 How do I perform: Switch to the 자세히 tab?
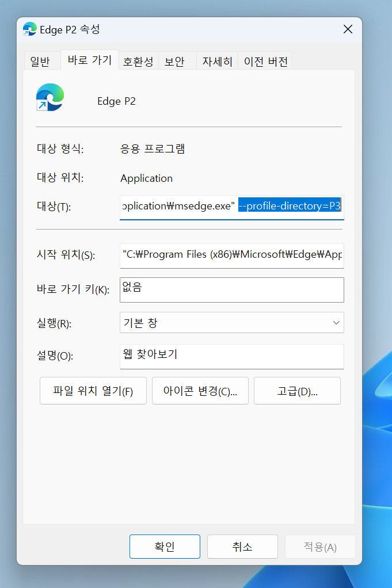pyautogui.click(x=217, y=61)
